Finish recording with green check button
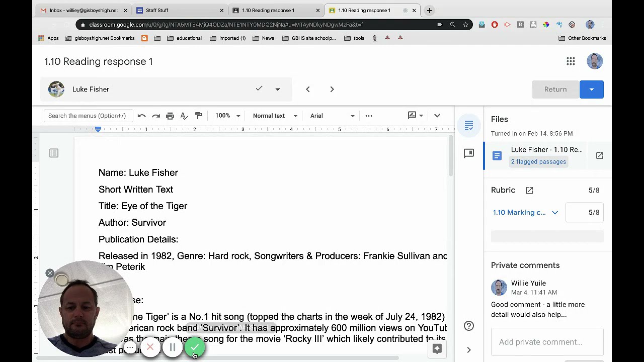Viewport: 644px width, 362px height. [x=195, y=347]
